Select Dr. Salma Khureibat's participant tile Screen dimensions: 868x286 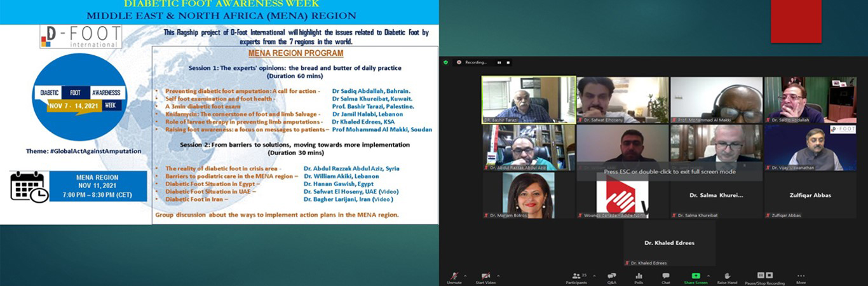tap(717, 196)
